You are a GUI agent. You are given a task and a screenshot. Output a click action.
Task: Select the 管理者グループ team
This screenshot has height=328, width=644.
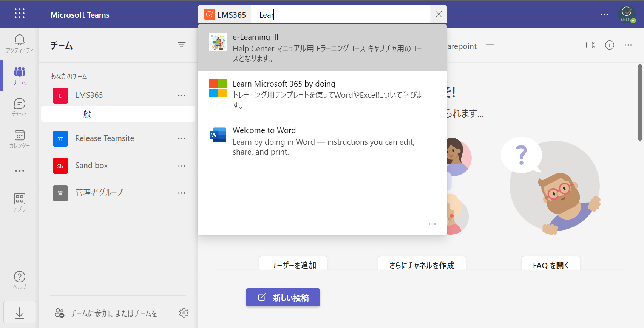pos(99,192)
